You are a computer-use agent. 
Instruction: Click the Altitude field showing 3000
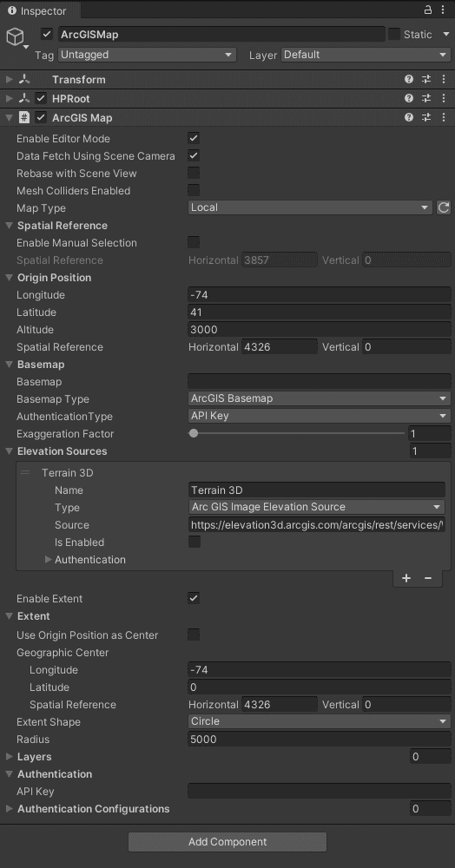[320, 330]
